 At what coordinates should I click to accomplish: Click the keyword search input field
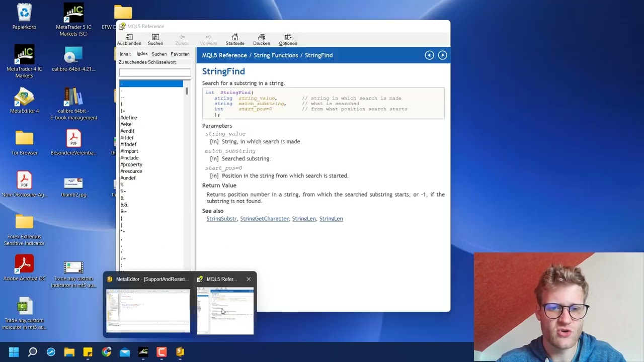point(154,72)
